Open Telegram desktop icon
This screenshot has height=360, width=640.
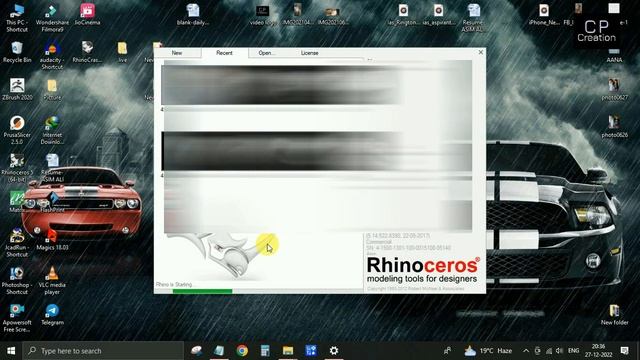pos(52,315)
